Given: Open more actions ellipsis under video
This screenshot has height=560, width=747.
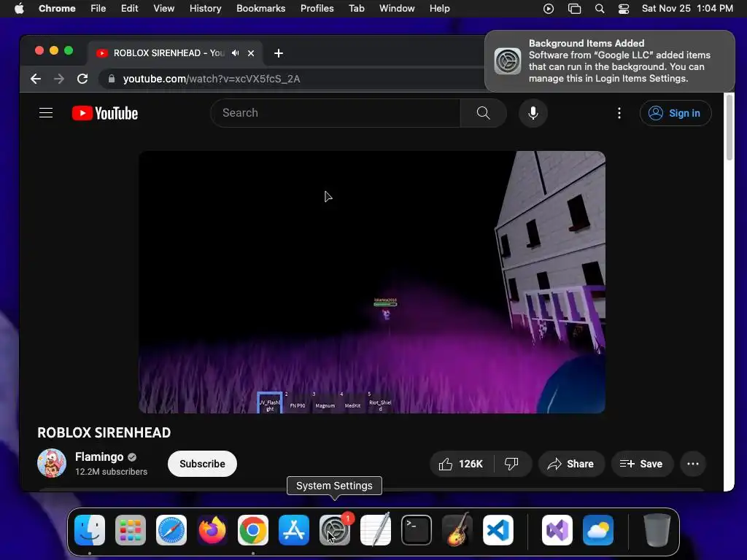Looking at the screenshot, I should click(693, 464).
